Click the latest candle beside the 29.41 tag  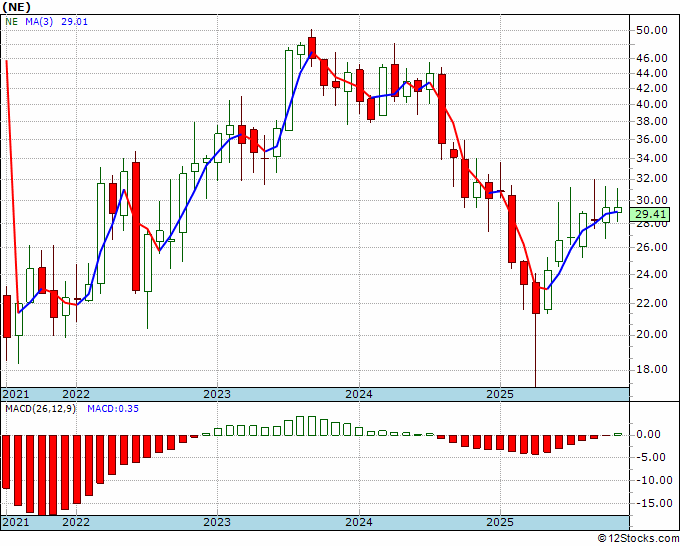618,210
